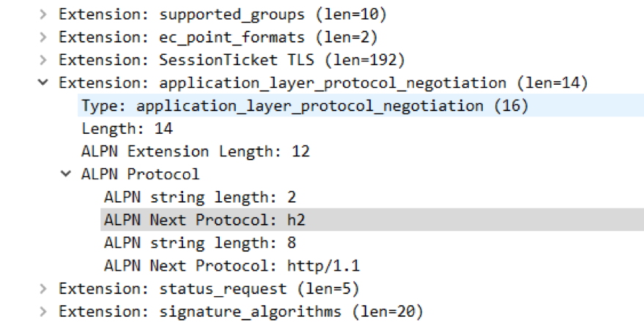Expand the status_request extension

[x=43, y=289]
